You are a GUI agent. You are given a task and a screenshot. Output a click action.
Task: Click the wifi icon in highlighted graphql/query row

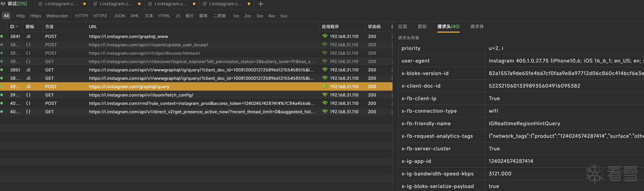click(x=325, y=87)
